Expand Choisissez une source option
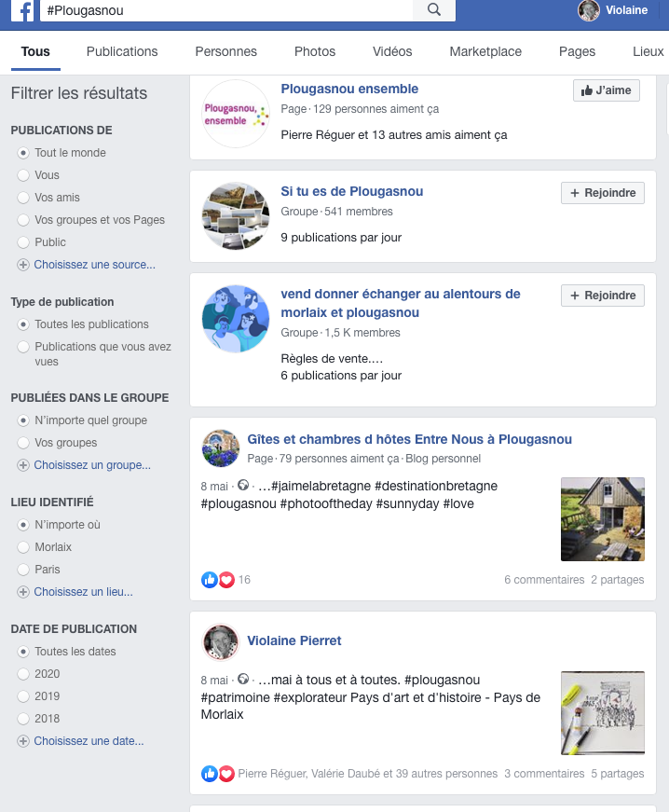Viewport: 669px width, 812px height. [x=87, y=265]
